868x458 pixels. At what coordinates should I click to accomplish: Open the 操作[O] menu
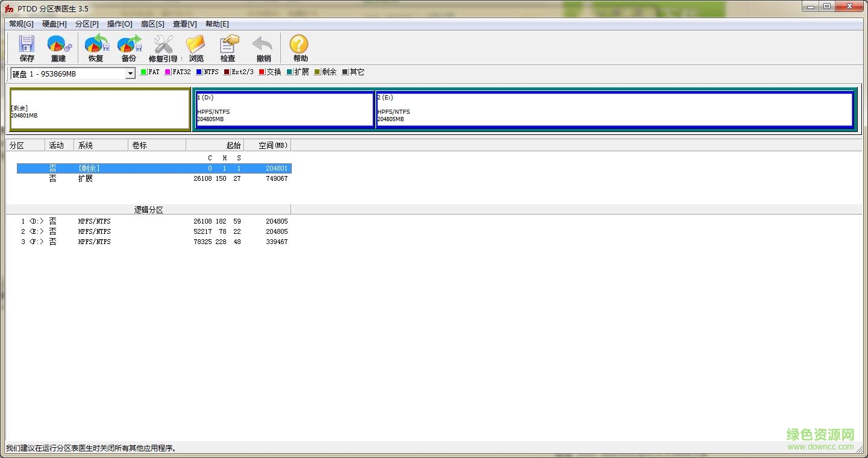coord(119,24)
